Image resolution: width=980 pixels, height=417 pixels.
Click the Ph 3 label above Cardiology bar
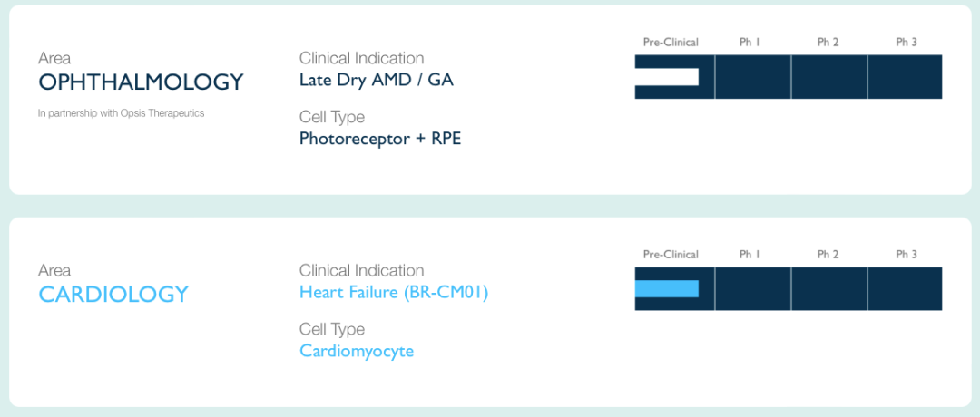[906, 255]
